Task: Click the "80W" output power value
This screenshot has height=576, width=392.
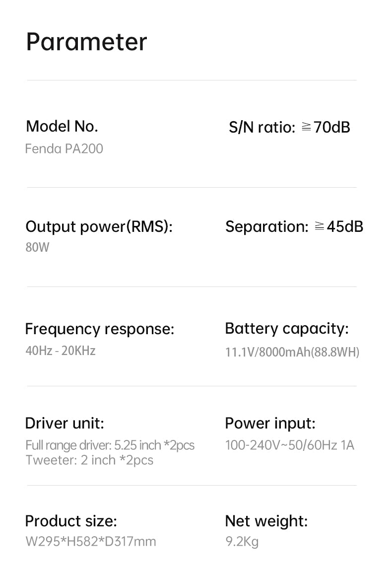Action: (38, 247)
